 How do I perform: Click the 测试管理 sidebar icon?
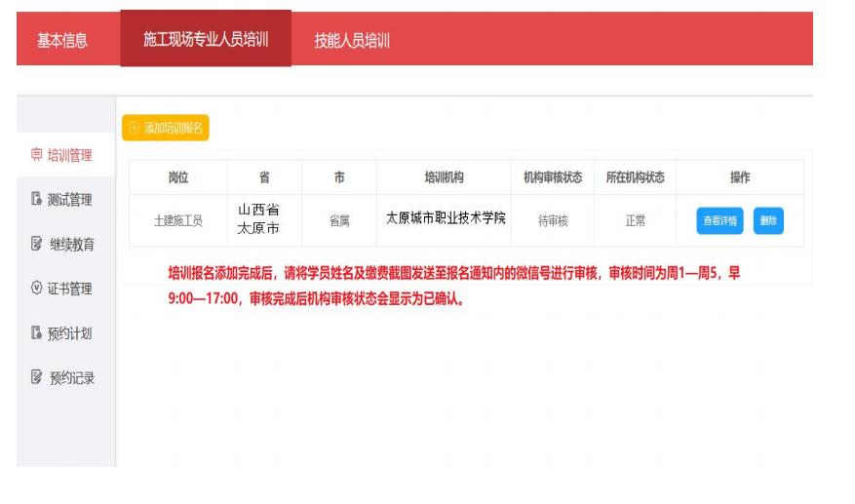(x=36, y=199)
